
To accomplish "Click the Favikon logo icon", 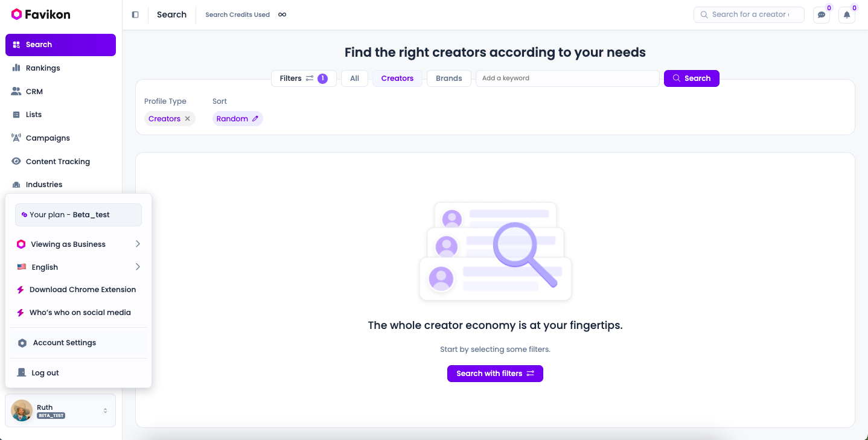I will click(16, 14).
